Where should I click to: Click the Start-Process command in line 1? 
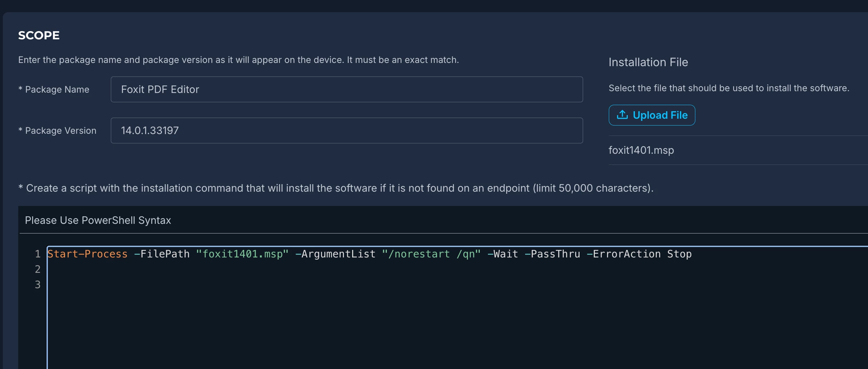point(87,254)
